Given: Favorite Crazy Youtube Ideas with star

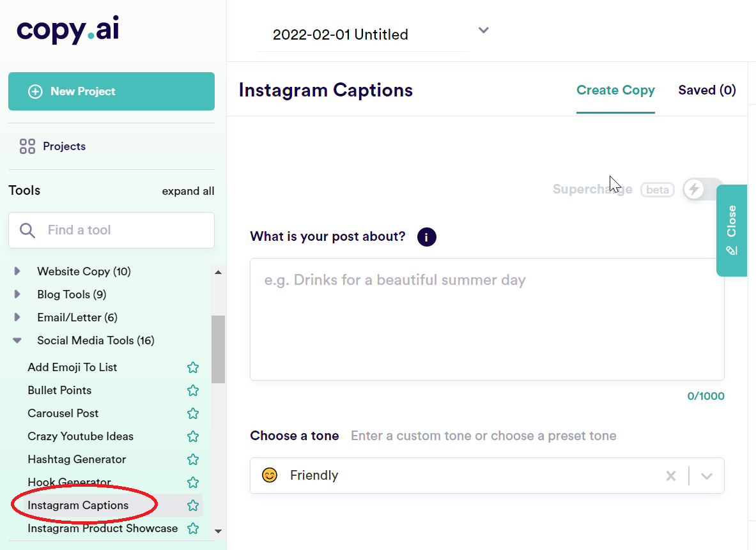Looking at the screenshot, I should point(193,436).
